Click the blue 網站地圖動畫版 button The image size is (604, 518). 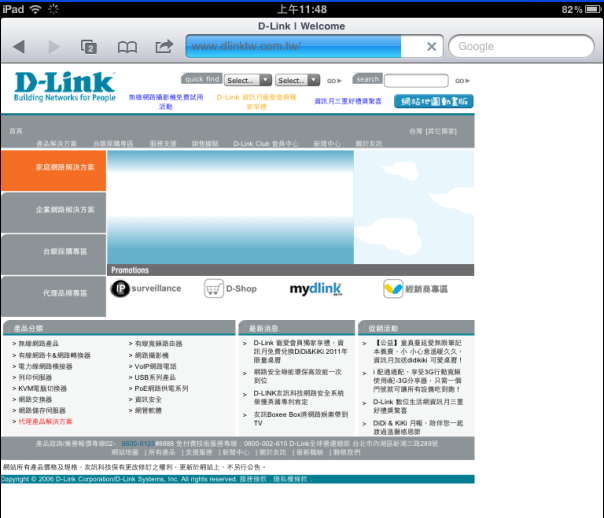[434, 101]
